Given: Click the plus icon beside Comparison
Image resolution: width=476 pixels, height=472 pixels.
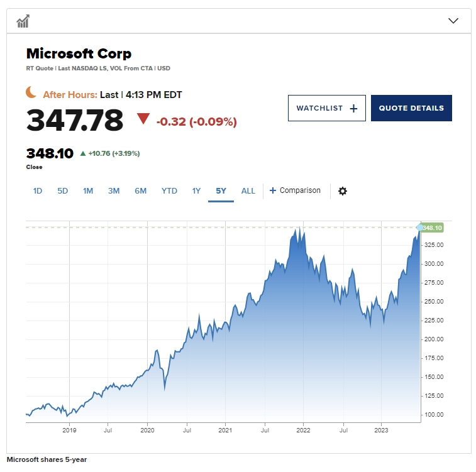Looking at the screenshot, I should pos(273,190).
